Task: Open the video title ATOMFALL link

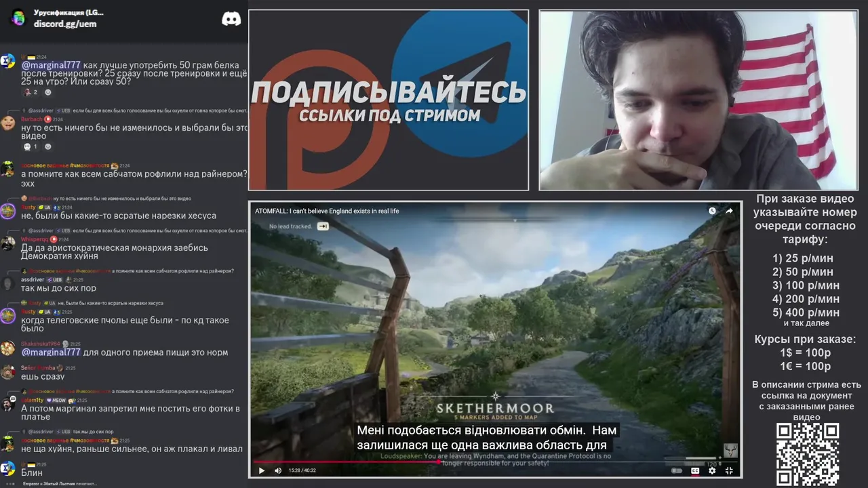Action: [x=327, y=211]
